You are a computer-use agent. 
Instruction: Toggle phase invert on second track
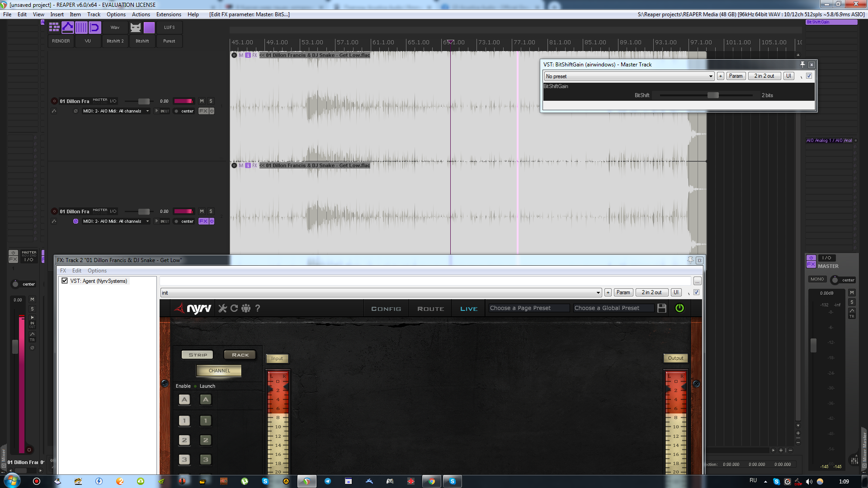(75, 221)
